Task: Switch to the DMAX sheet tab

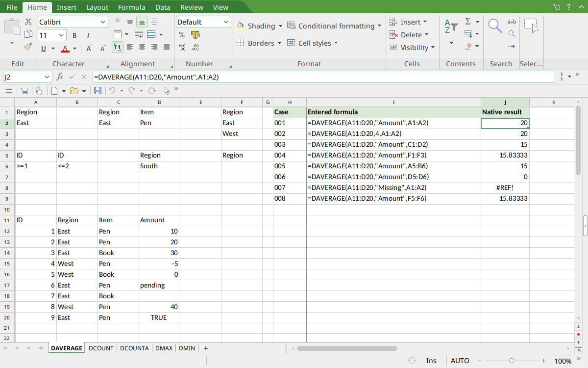Action: [164, 348]
